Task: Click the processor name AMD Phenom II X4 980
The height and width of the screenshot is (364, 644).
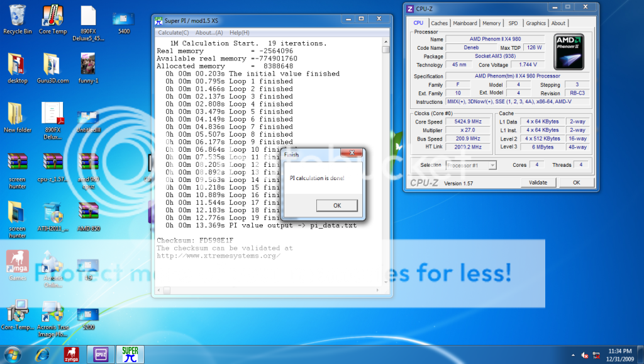Action: coord(495,39)
